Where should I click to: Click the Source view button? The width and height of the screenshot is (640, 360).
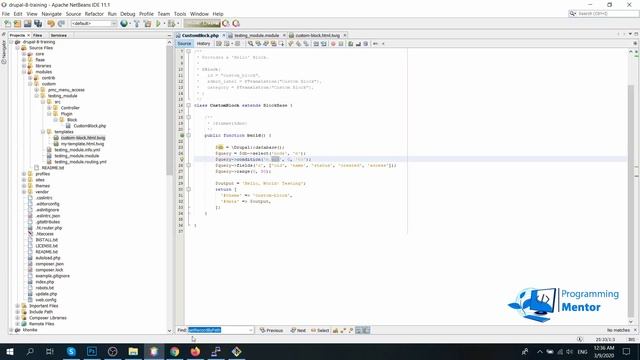coord(184,44)
